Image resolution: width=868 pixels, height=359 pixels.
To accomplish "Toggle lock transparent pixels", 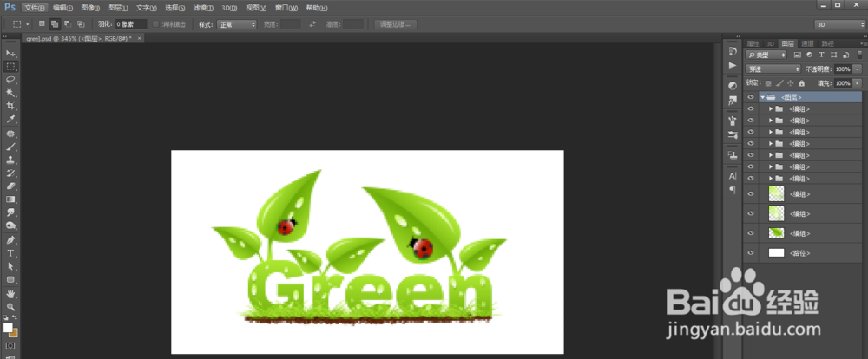I will coord(768,83).
